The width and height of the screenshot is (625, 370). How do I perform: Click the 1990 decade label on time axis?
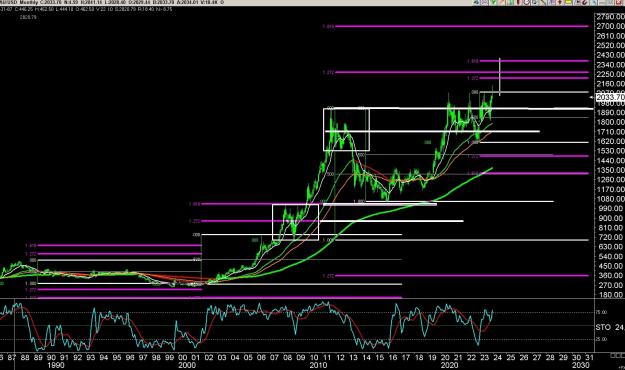55,365
